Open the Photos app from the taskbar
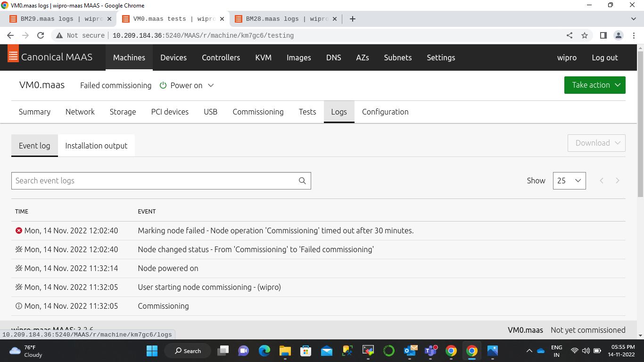The height and width of the screenshot is (362, 644). tap(493, 351)
